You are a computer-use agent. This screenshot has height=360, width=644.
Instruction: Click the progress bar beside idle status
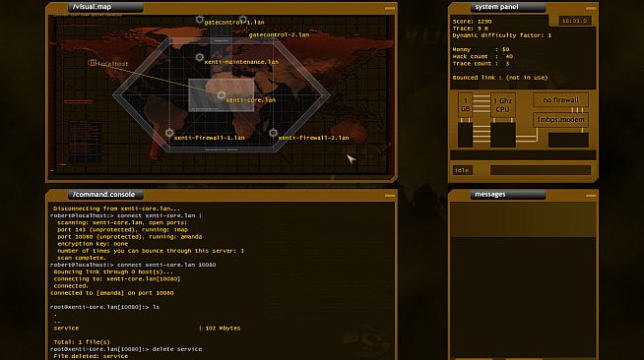point(541,170)
